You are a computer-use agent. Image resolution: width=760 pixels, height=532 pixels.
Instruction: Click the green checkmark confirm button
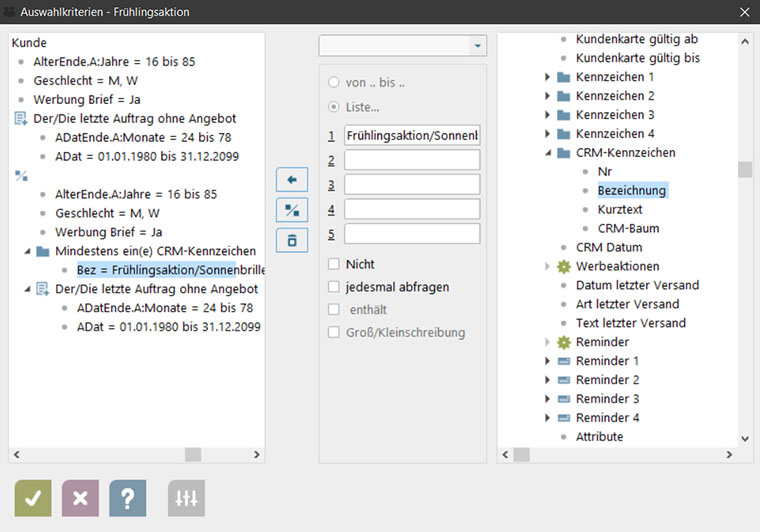pos(33,497)
